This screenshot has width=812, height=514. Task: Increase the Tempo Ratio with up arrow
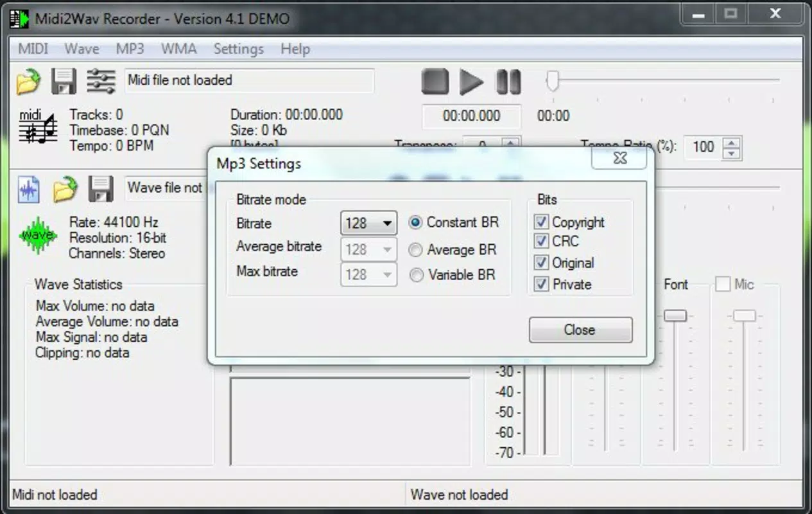[x=732, y=143]
